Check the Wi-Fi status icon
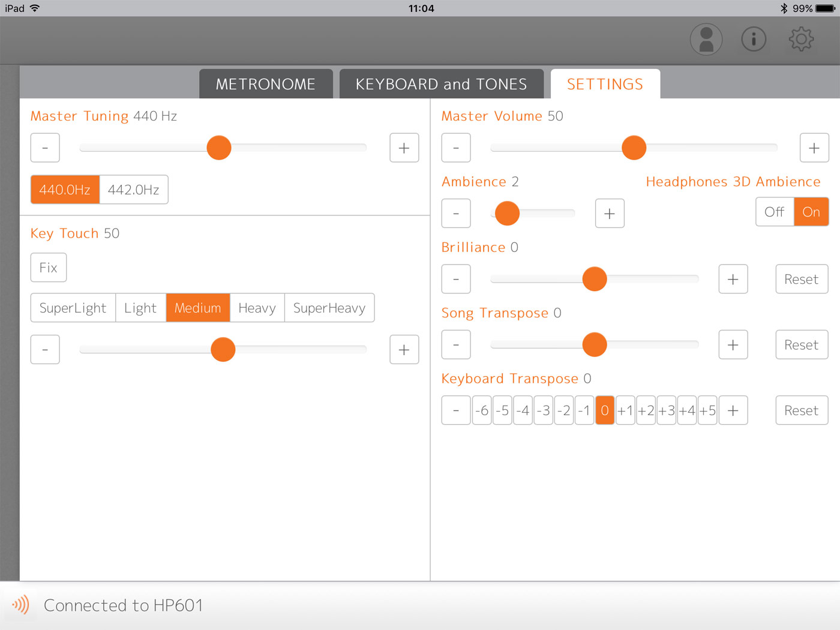 pos(35,8)
